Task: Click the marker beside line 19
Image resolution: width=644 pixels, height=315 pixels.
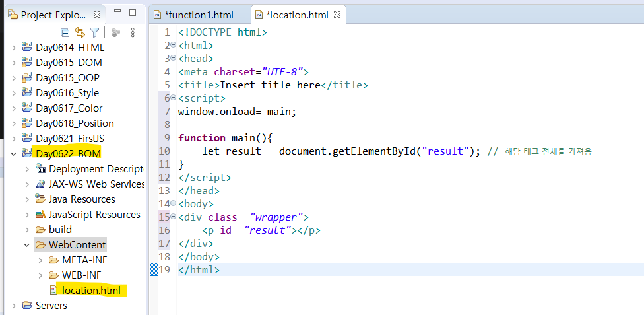Action: (154, 270)
